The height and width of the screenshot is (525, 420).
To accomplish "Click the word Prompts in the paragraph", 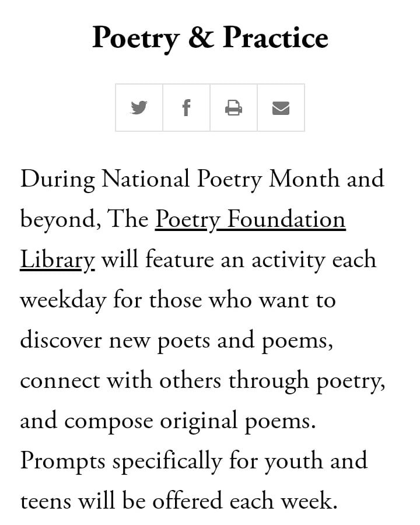I will tap(62, 461).
